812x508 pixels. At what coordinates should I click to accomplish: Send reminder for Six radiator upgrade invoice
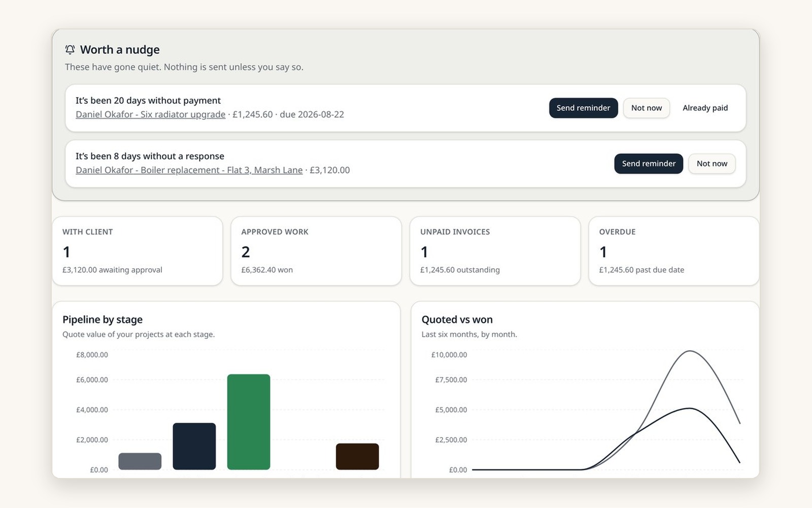[x=583, y=108]
